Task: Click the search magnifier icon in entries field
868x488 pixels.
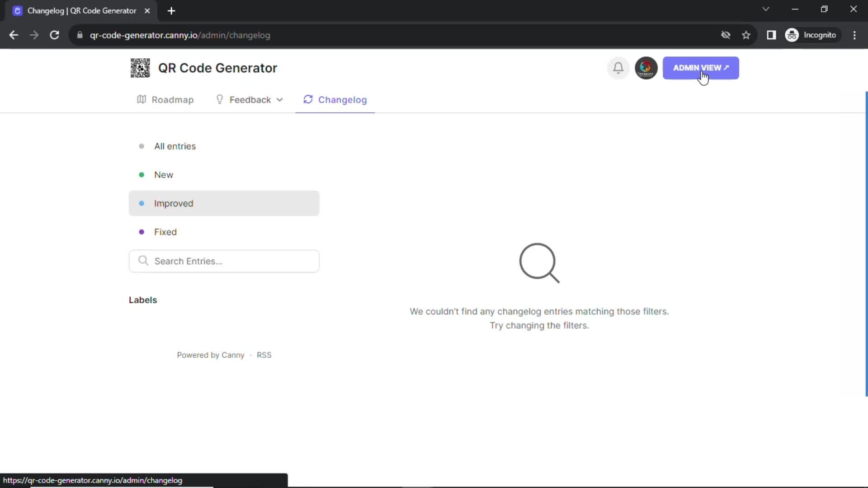Action: coord(143,260)
